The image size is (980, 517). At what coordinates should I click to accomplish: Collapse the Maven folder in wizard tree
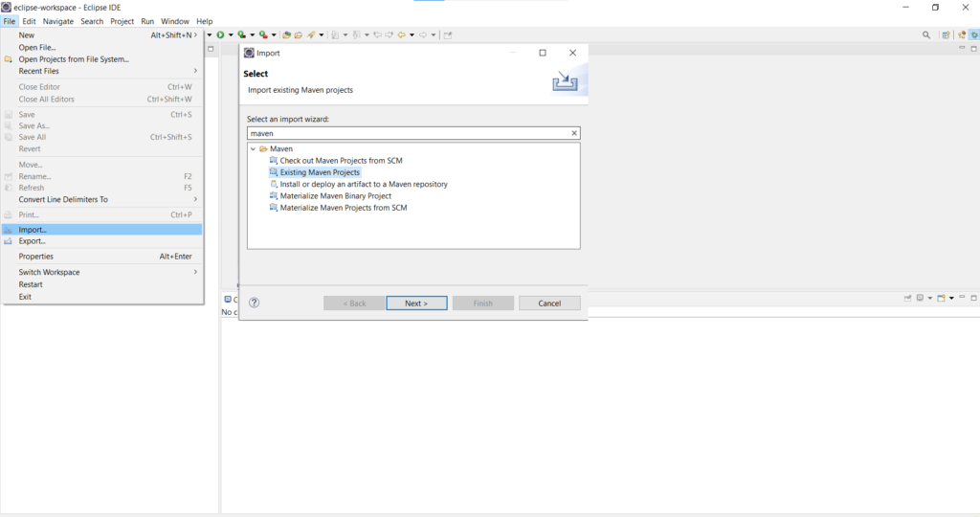pyautogui.click(x=253, y=148)
